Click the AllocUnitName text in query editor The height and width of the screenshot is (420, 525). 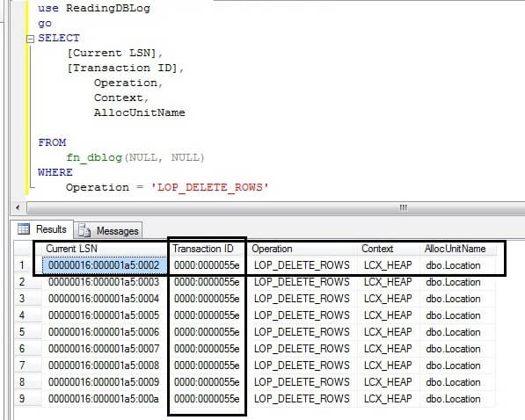point(140,112)
